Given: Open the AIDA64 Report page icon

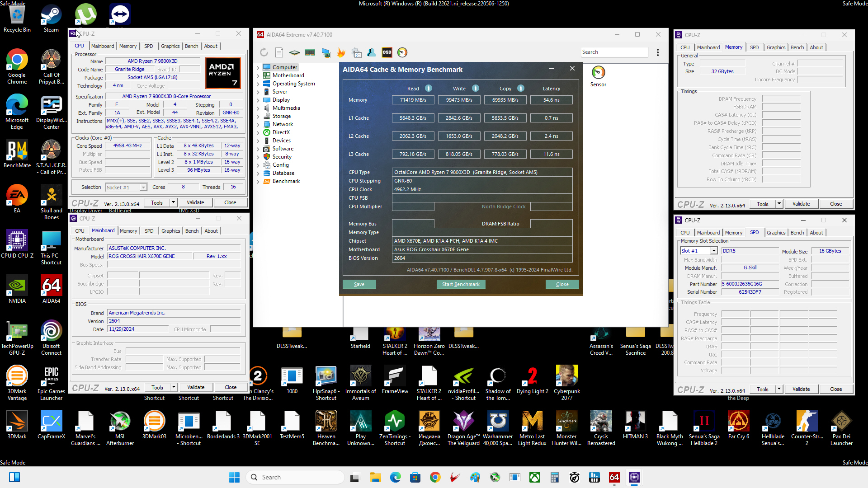Looking at the screenshot, I should tap(279, 52).
